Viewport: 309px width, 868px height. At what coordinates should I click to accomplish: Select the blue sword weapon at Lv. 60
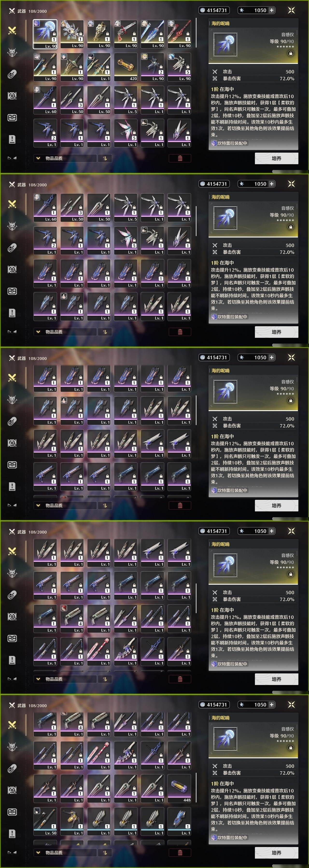(45, 100)
